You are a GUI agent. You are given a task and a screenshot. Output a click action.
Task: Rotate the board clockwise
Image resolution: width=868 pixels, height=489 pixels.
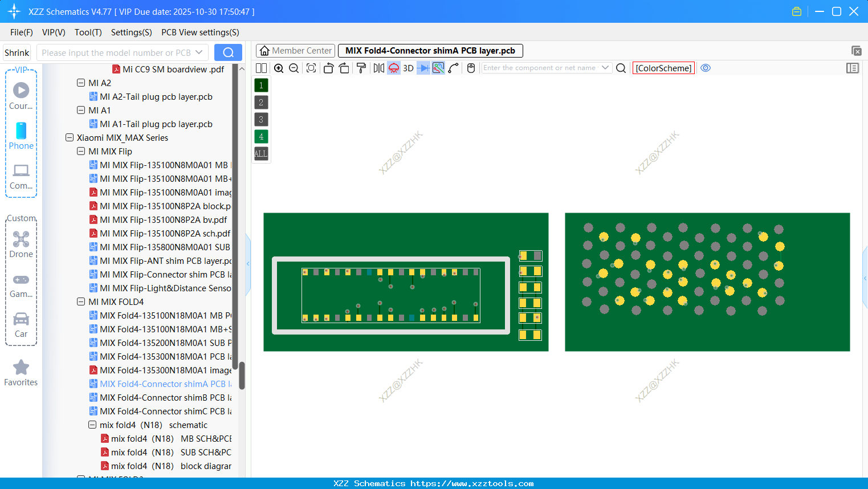[x=344, y=68]
